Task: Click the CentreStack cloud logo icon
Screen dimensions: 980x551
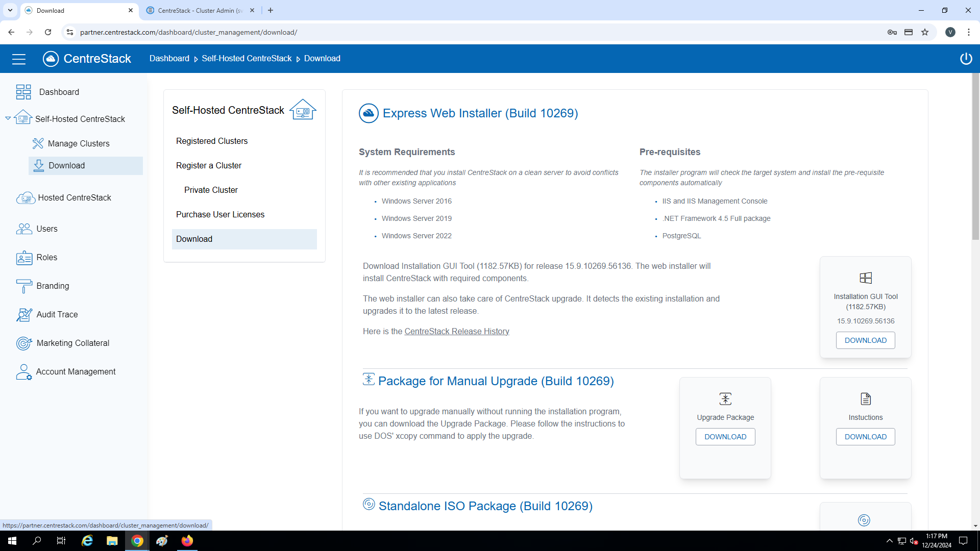Action: coord(51,59)
